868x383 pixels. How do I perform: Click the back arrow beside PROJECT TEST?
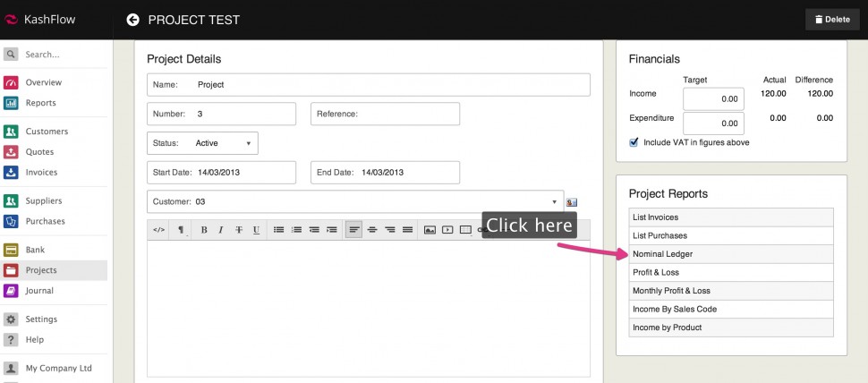pos(133,20)
